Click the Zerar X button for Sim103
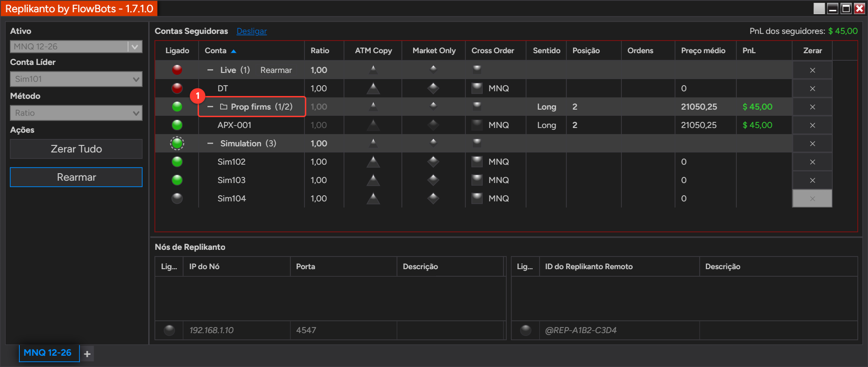 (x=812, y=180)
